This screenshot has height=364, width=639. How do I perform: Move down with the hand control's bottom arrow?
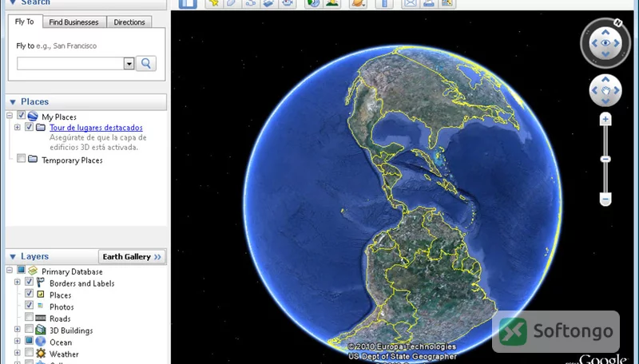click(605, 101)
